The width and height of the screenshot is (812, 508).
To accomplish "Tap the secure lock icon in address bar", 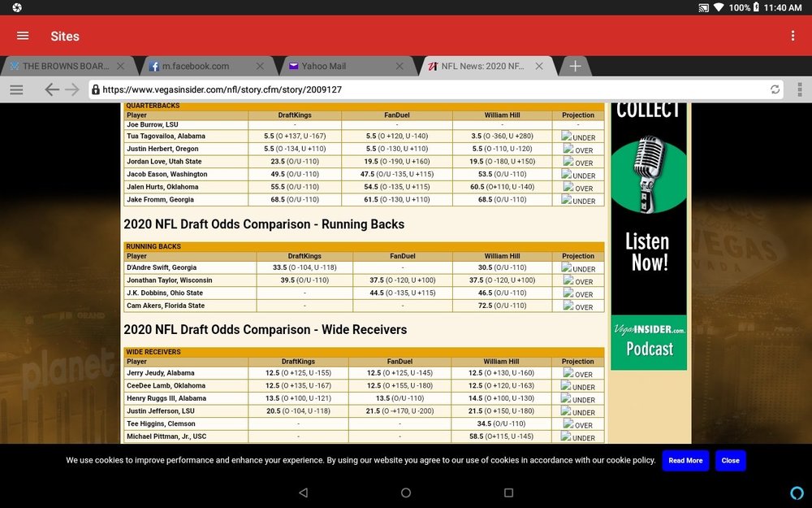I will tap(95, 89).
